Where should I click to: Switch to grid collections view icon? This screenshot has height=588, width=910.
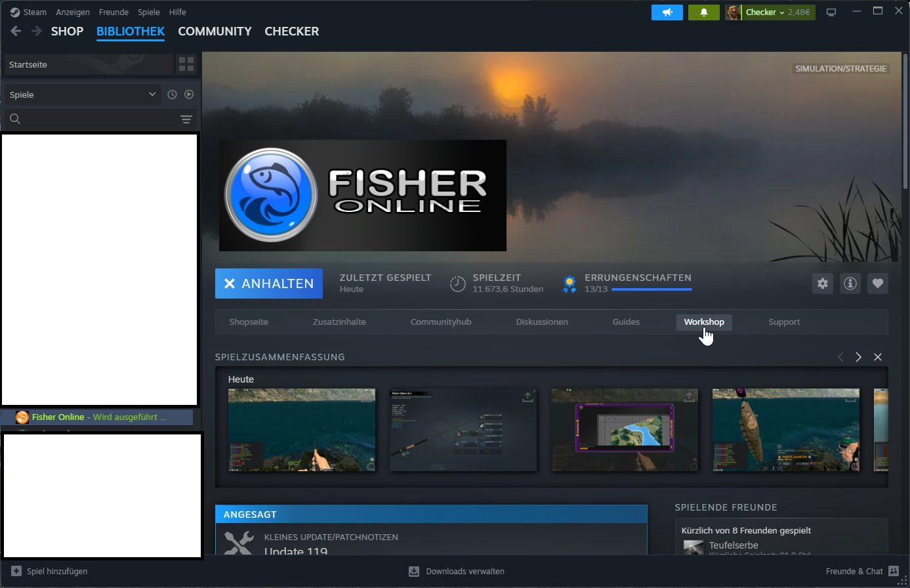186,64
